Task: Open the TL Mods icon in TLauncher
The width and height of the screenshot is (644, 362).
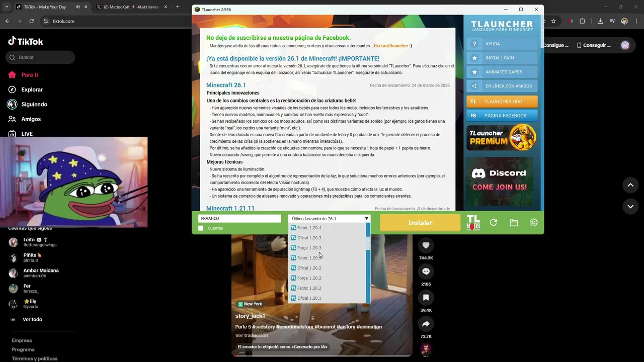Action: pyautogui.click(x=473, y=222)
